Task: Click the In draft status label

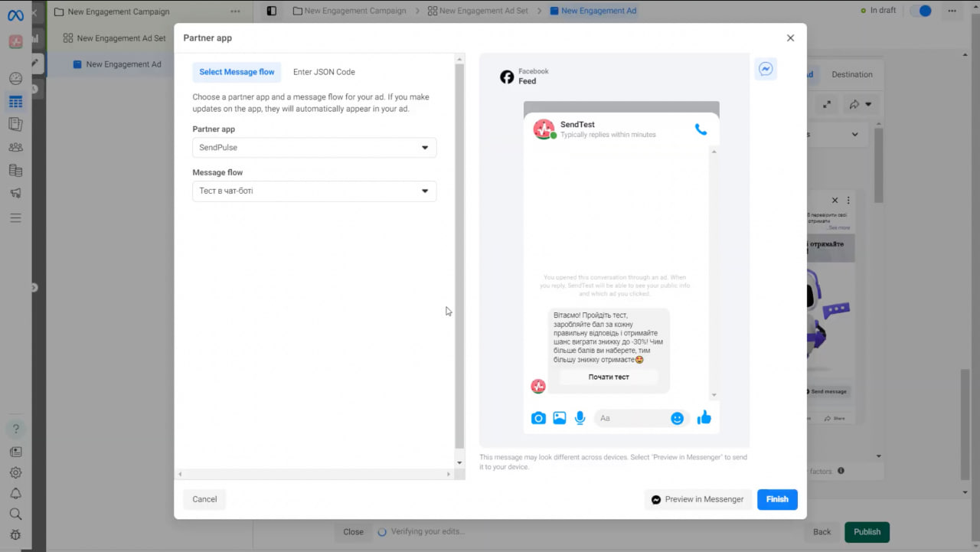Action: click(x=883, y=11)
